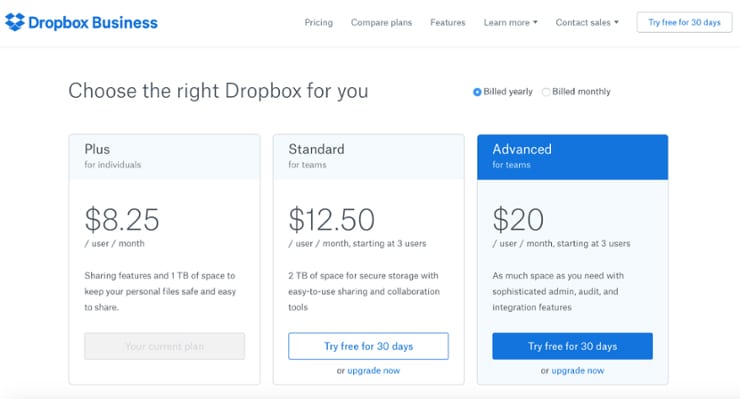Viewport: 740px width, 399px height.
Task: Click the $12.50 price text
Action: click(331, 220)
